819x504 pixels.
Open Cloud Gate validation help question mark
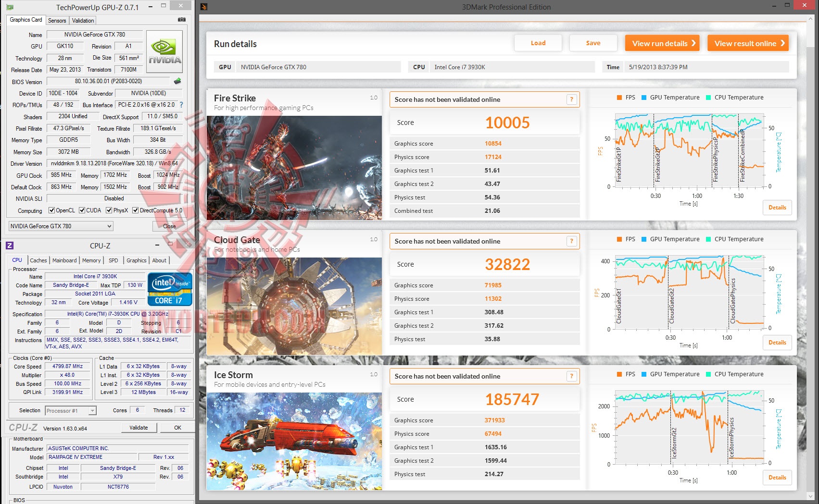coord(571,241)
